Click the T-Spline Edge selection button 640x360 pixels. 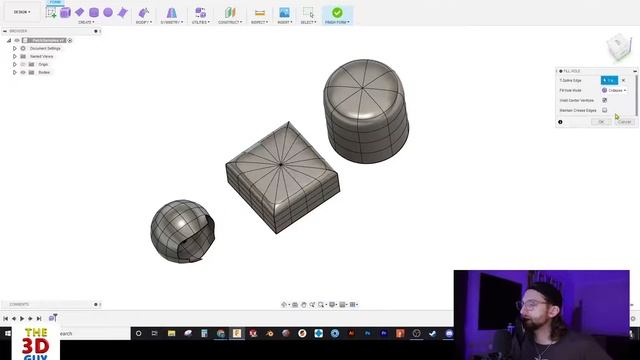[x=609, y=80]
